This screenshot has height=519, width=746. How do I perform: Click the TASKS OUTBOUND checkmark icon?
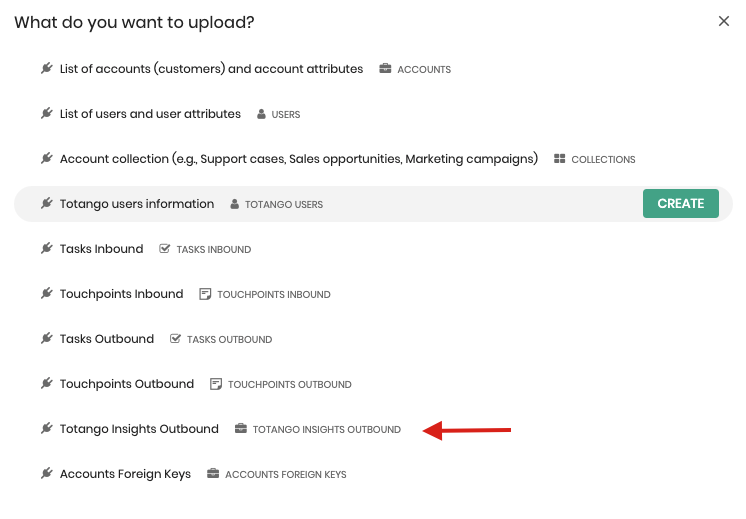(175, 339)
